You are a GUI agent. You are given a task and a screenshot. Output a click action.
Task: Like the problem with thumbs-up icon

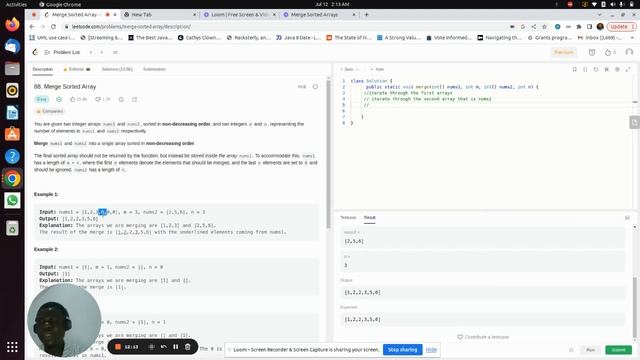tap(73, 99)
